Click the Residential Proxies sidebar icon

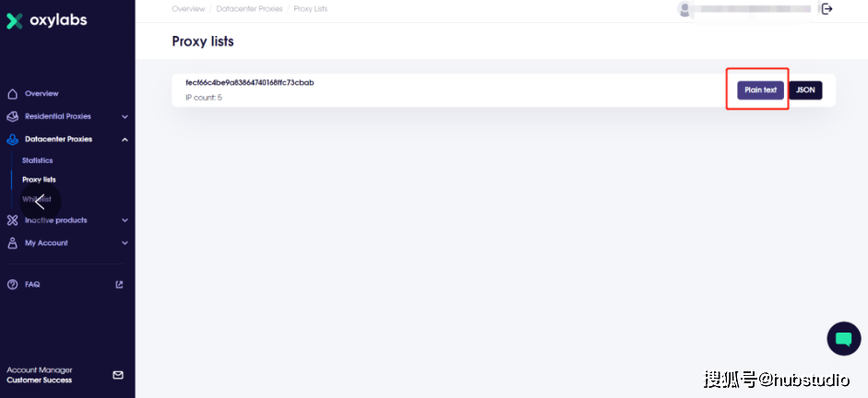13,117
